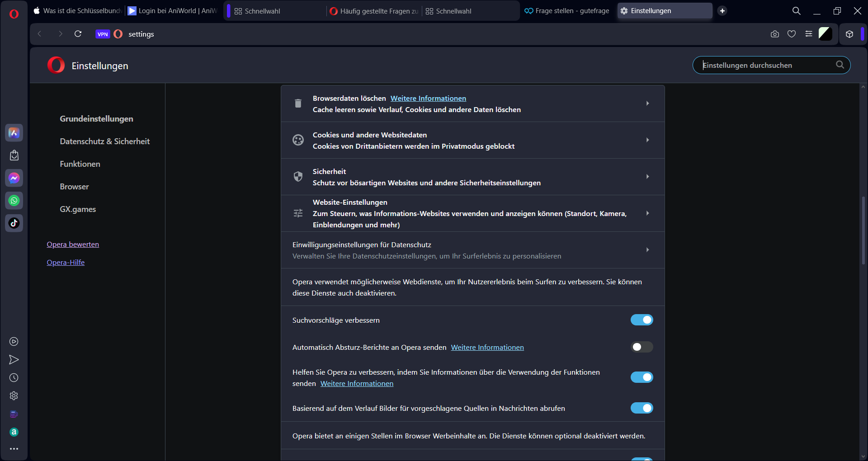The width and height of the screenshot is (868, 461).
Task: Click the Opera-Hilfe link
Action: (66, 263)
